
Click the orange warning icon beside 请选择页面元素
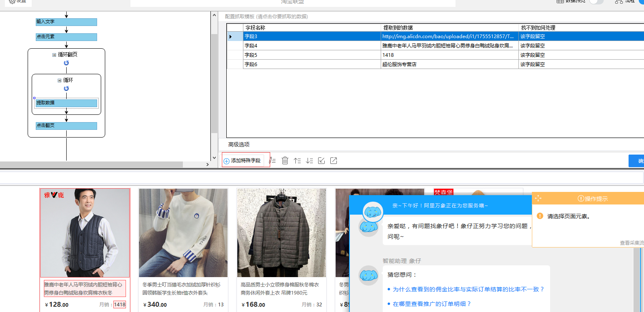tap(540, 216)
